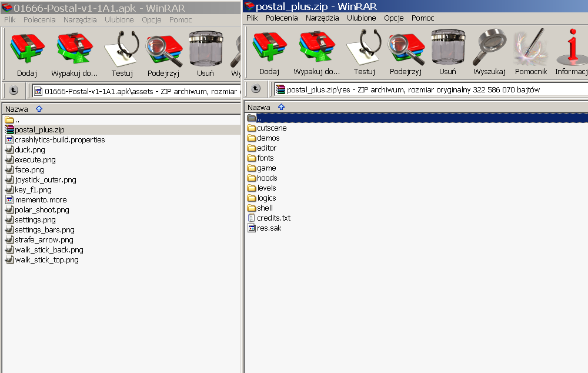
Task: Select the logics folder
Action: (262, 198)
